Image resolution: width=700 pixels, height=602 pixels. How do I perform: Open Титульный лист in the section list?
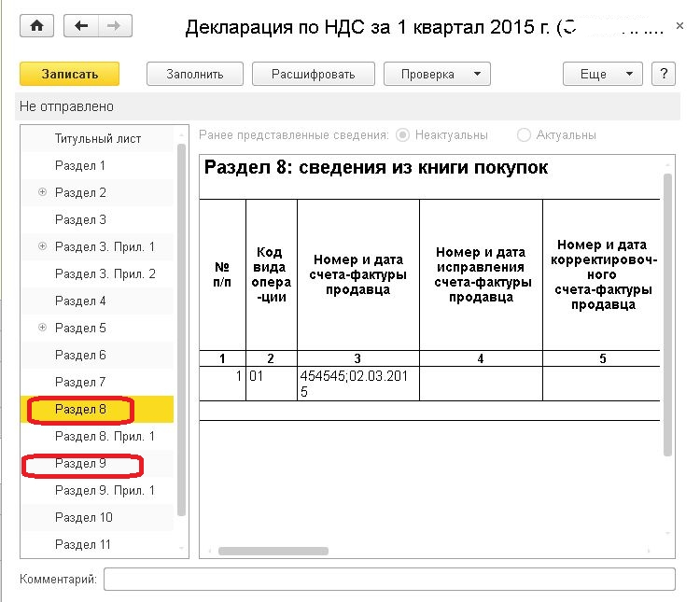click(98, 139)
